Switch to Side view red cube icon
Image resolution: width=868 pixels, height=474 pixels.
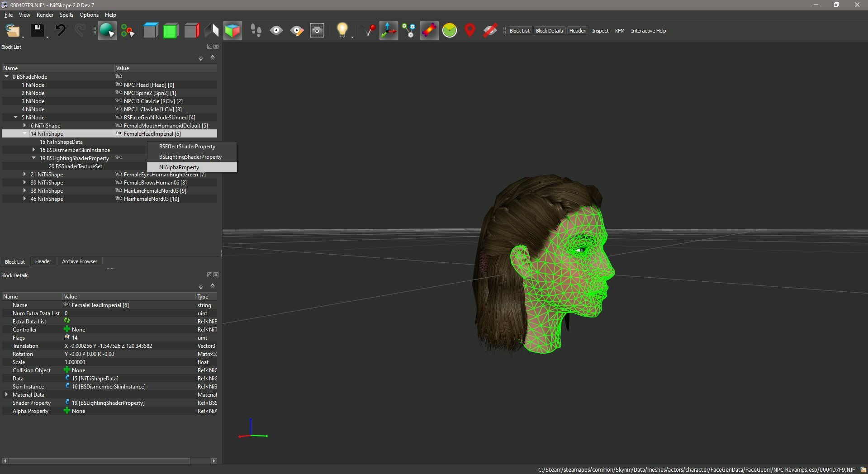[191, 31]
